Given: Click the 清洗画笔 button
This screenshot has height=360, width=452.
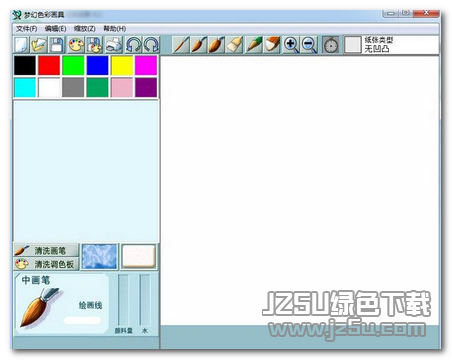Looking at the screenshot, I should point(46,250).
